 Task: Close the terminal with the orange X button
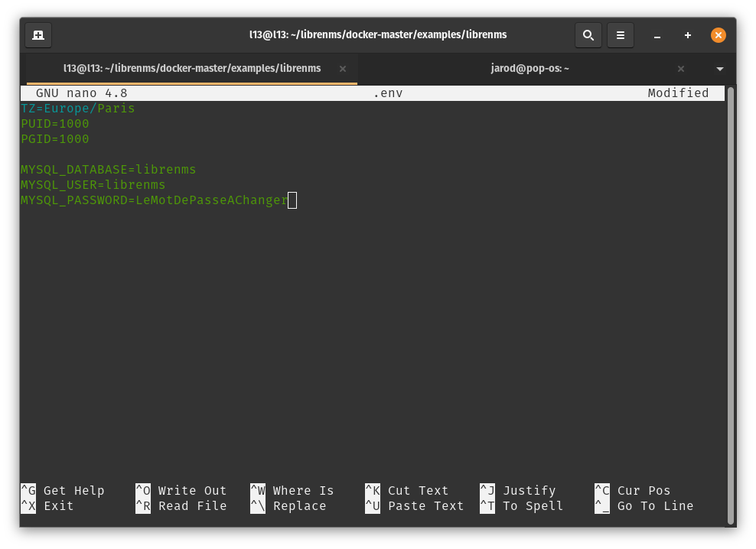[718, 35]
